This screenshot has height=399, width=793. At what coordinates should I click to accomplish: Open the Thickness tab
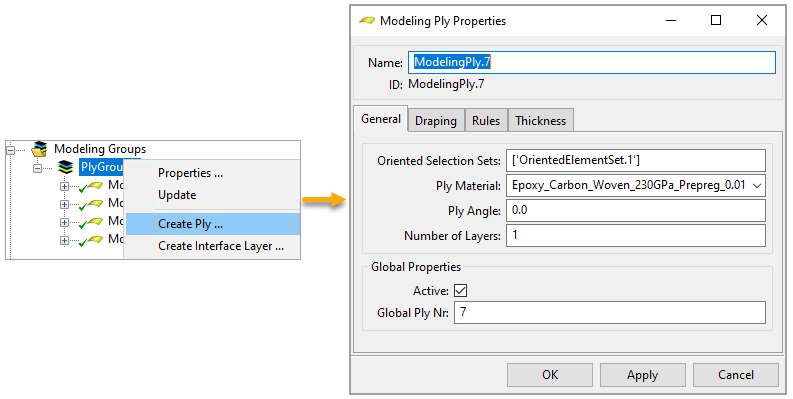tap(541, 121)
